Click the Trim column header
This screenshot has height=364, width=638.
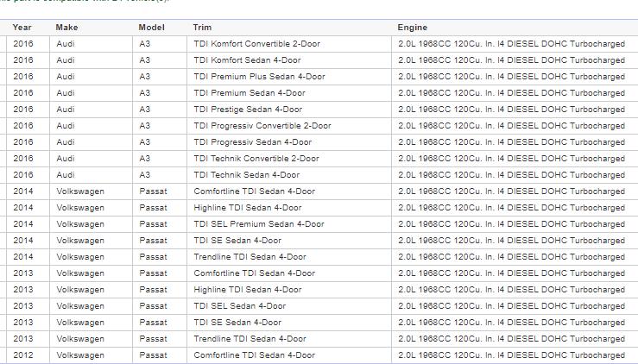click(202, 28)
